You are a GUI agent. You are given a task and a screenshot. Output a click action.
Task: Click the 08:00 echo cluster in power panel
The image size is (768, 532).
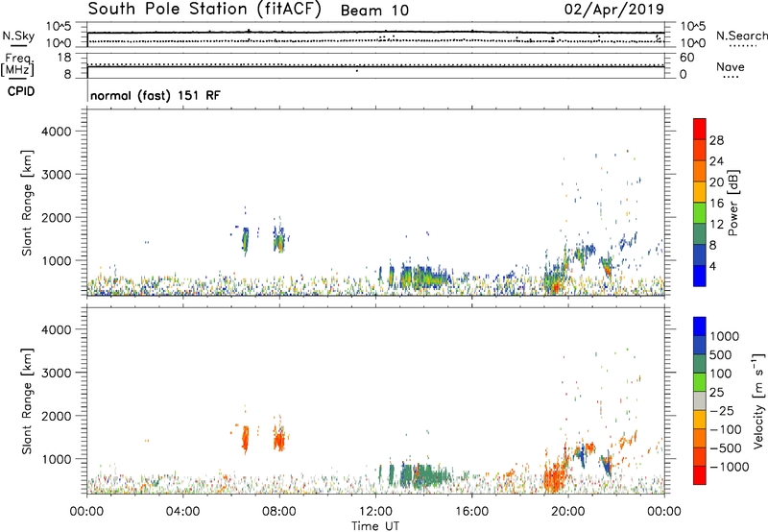point(279,240)
